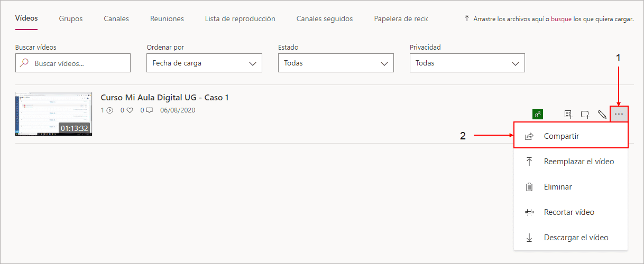Image resolution: width=644 pixels, height=264 pixels.
Task: Switch to the Grupos tab
Action: [x=71, y=18]
